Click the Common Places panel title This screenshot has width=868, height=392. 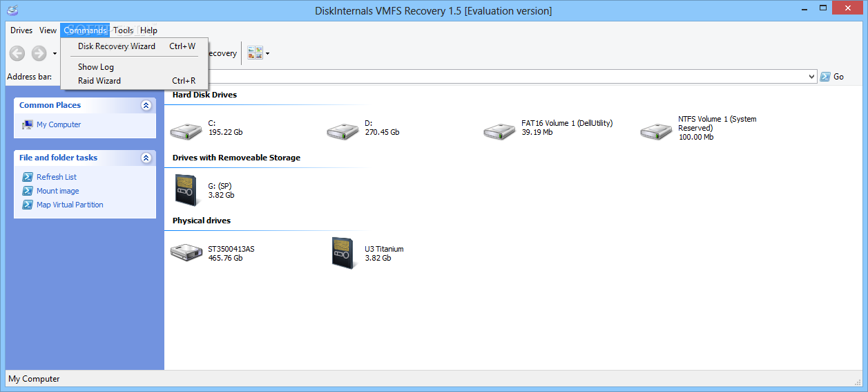pyautogui.click(x=50, y=105)
